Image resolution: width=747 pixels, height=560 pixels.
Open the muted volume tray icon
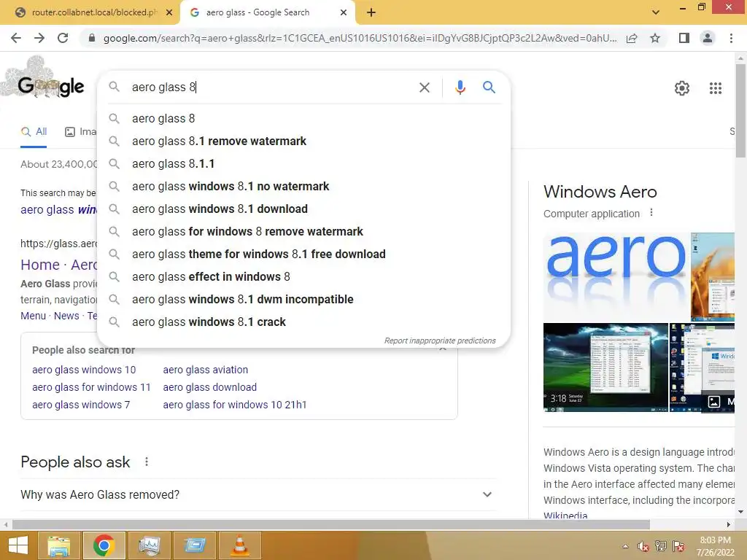643,547
